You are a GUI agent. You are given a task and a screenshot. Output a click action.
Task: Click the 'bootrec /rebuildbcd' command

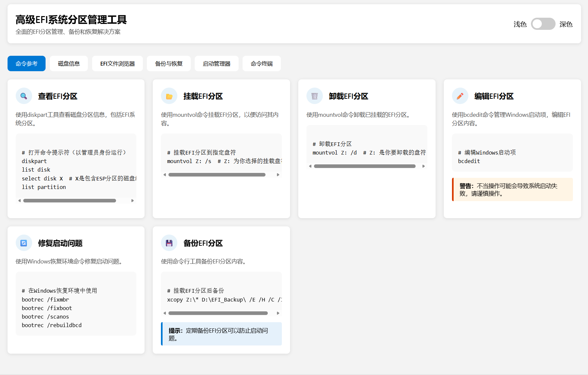point(52,325)
